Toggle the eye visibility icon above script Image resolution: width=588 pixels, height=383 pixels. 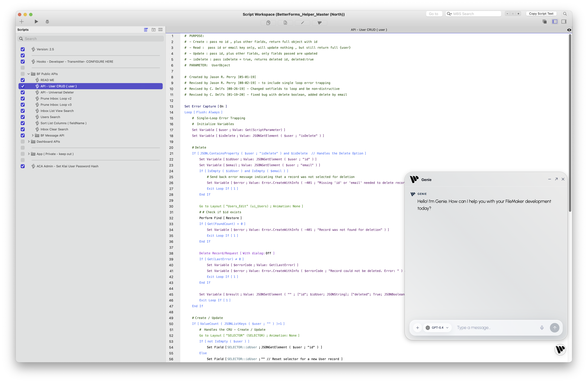click(x=569, y=30)
